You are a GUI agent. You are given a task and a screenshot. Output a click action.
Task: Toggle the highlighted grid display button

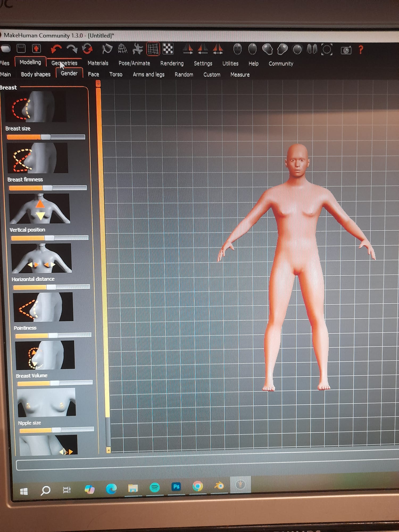point(153,49)
